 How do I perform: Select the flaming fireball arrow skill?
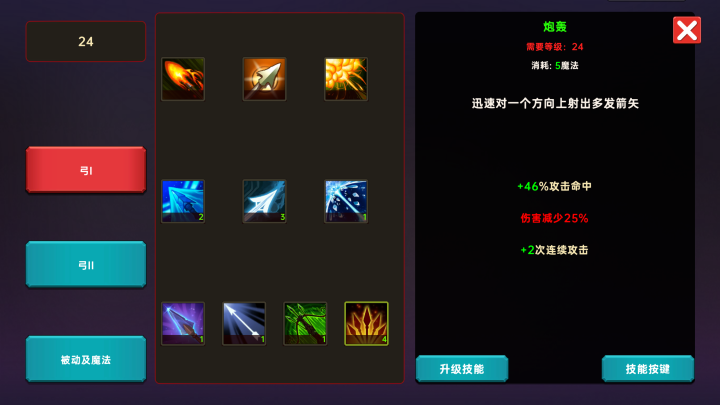click(x=183, y=79)
